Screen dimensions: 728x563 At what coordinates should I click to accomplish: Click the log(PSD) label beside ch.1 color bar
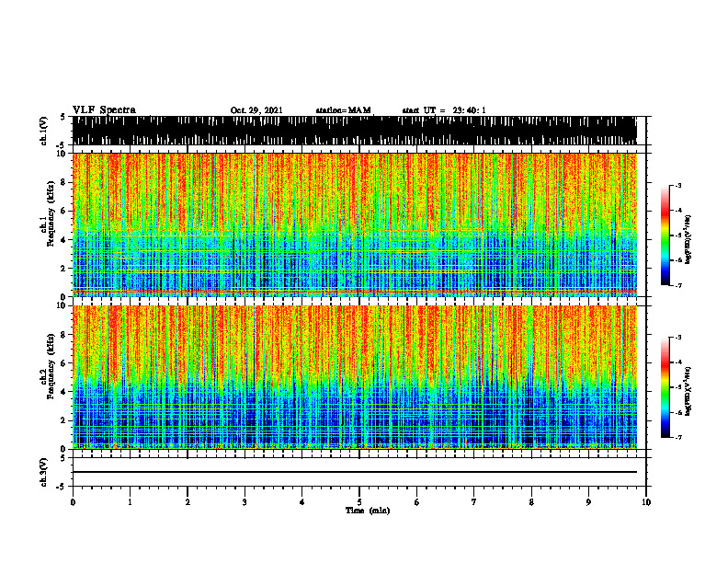(688, 239)
